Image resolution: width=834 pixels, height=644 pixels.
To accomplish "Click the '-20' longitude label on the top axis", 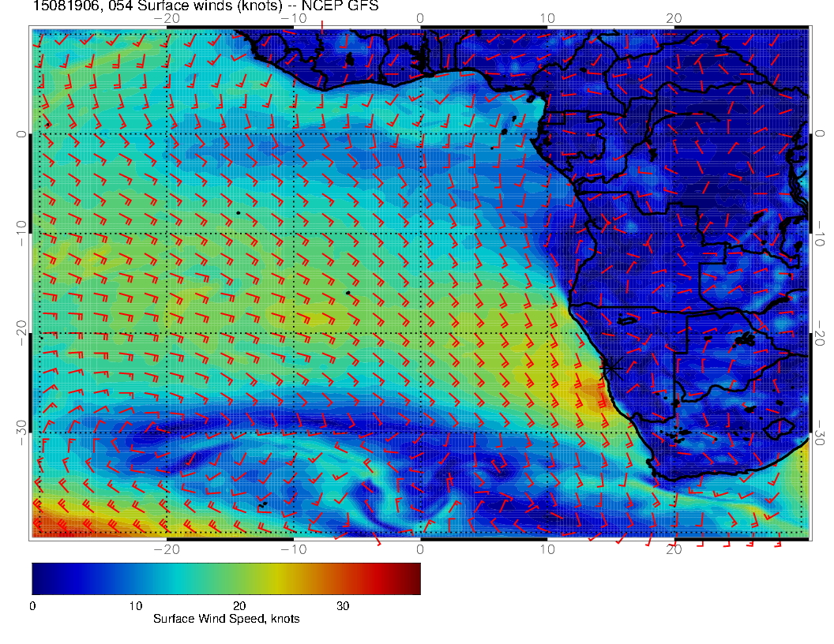I will (x=167, y=18).
